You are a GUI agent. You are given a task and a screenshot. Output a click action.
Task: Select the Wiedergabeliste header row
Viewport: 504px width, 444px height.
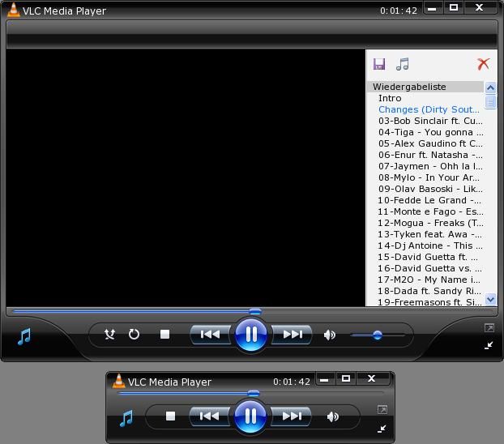(x=425, y=87)
